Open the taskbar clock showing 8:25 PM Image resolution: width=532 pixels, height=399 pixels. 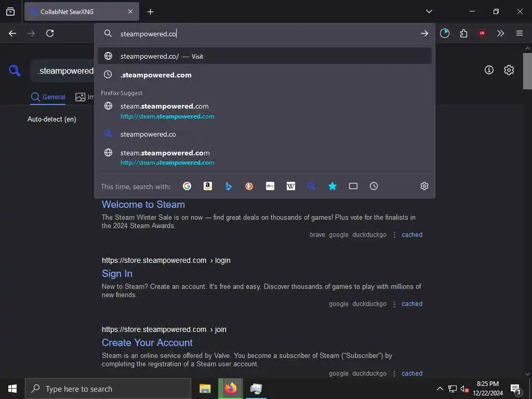pos(488,389)
